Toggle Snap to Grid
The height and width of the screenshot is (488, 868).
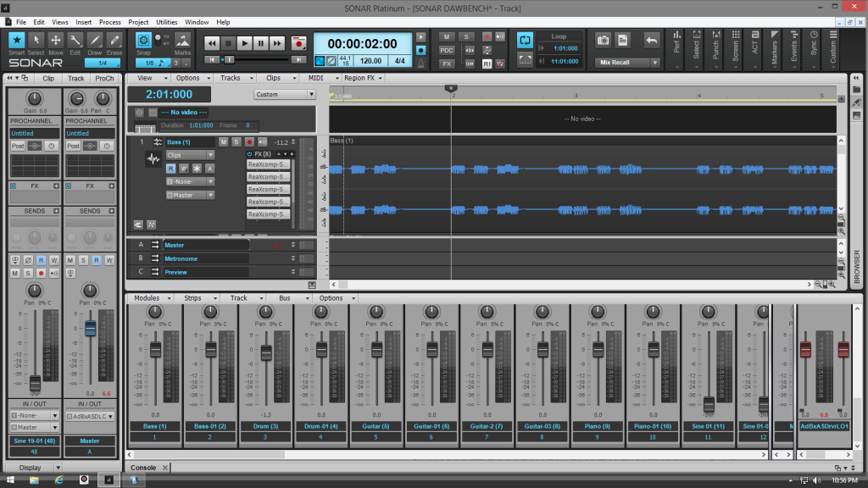coord(143,41)
